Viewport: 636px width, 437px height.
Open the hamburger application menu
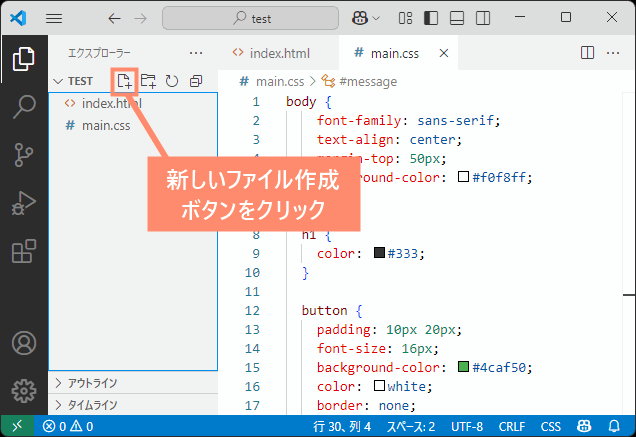(54, 19)
